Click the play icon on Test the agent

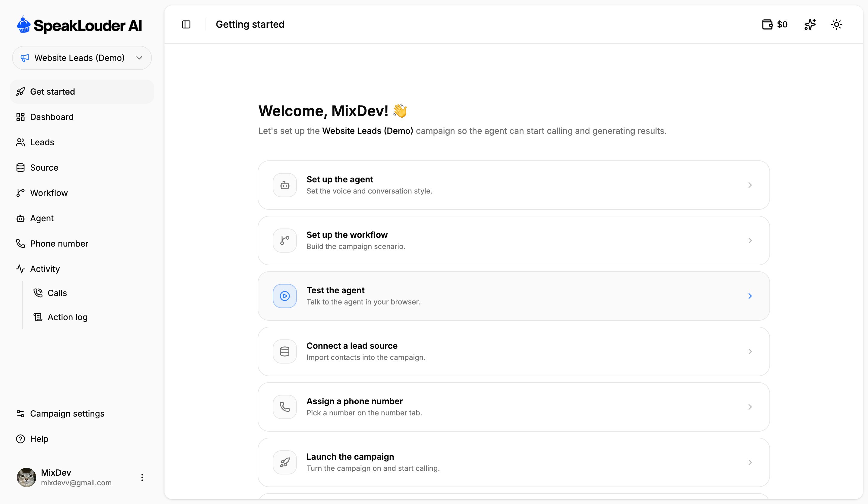click(x=285, y=296)
